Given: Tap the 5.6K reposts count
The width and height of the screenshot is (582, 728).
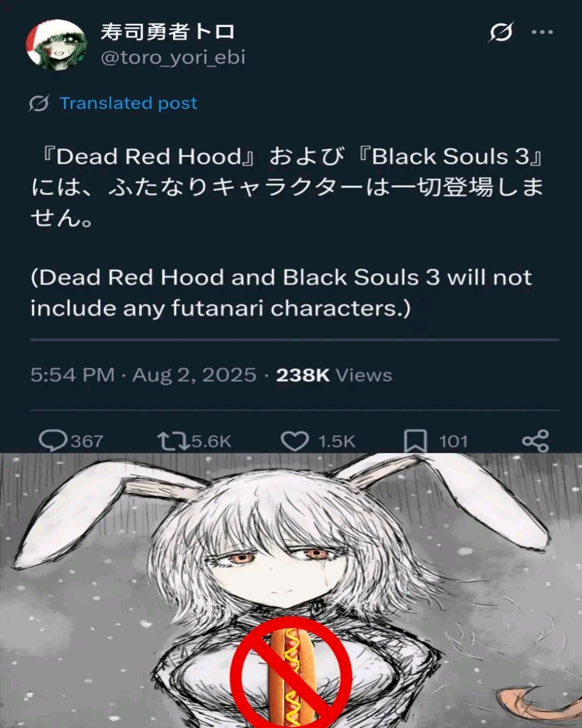Looking at the screenshot, I should pos(211,441).
